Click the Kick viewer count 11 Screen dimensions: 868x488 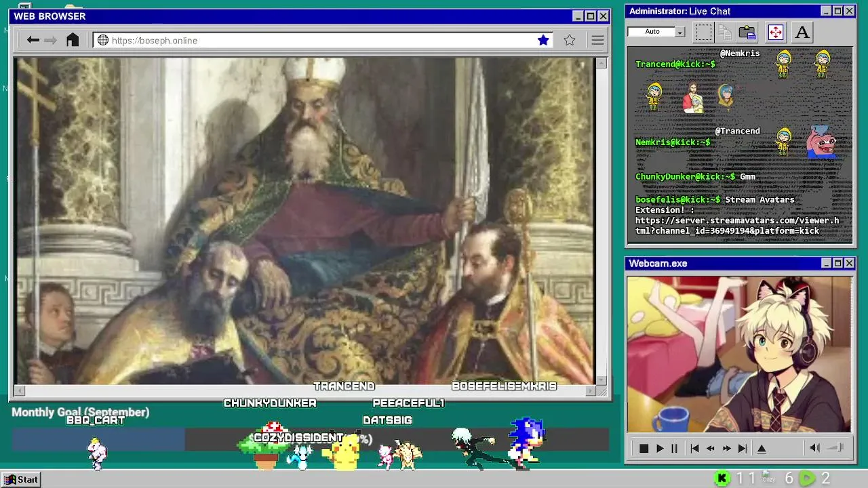pos(746,479)
